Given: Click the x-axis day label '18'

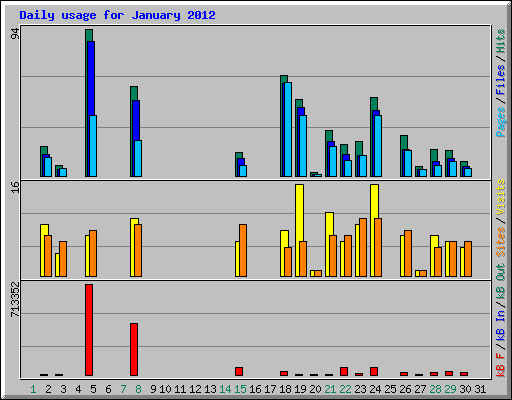Looking at the screenshot, I should coord(285,389).
